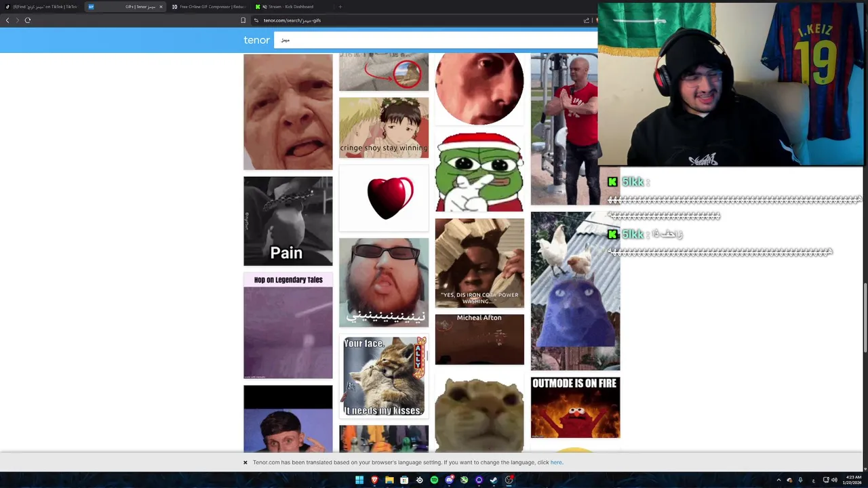Image resolution: width=868 pixels, height=488 pixels.
Task: Select the GIFs | Tenor tab
Action: (125, 7)
